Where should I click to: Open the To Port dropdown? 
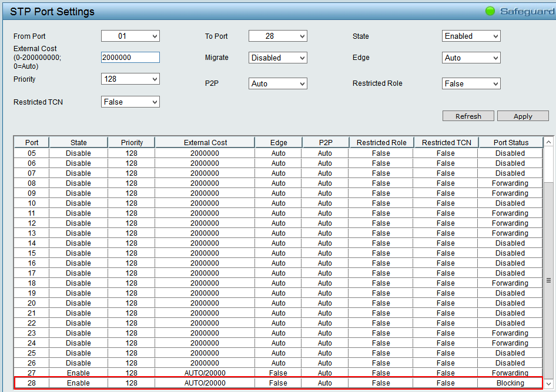pyautogui.click(x=277, y=36)
